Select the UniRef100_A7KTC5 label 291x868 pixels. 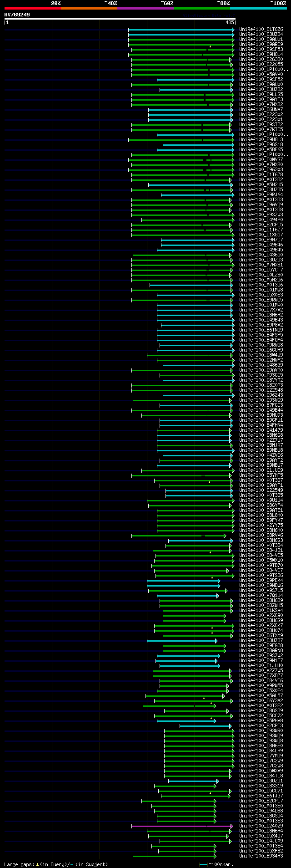(261, 130)
